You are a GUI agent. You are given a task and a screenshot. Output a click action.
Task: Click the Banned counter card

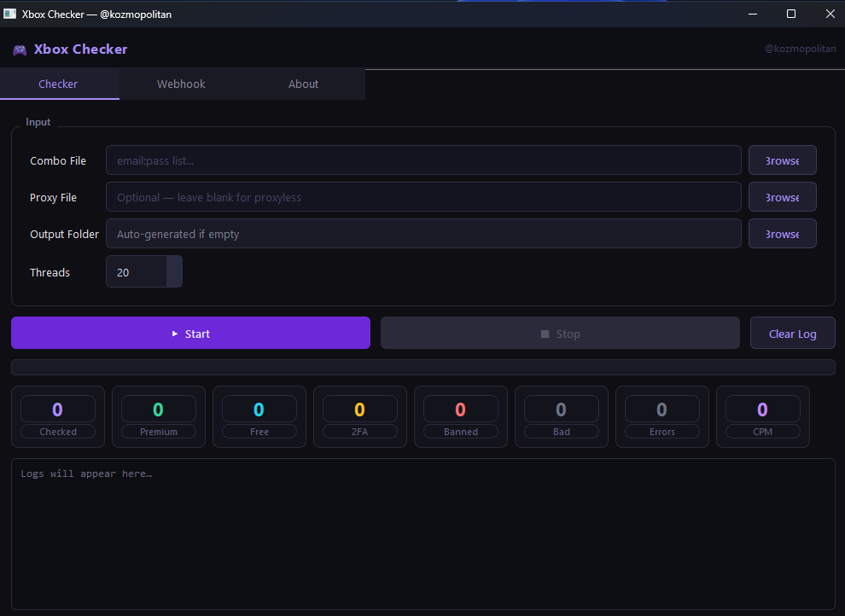(x=461, y=416)
